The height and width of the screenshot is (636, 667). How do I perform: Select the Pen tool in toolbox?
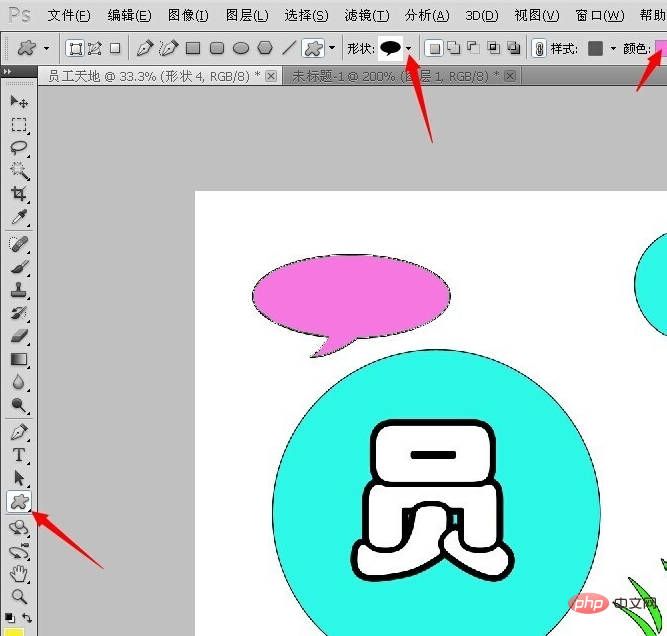(19, 432)
